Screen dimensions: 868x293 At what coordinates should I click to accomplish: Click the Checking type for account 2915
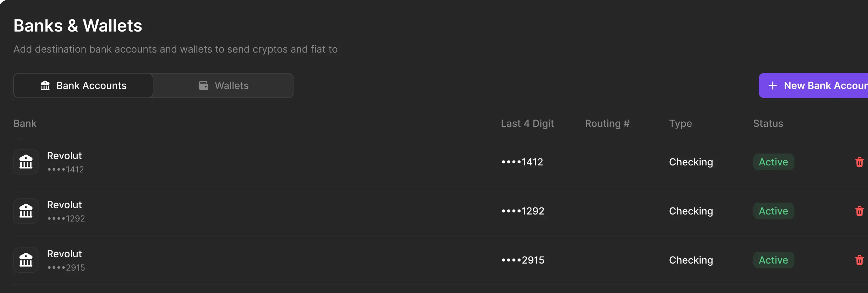click(x=691, y=260)
